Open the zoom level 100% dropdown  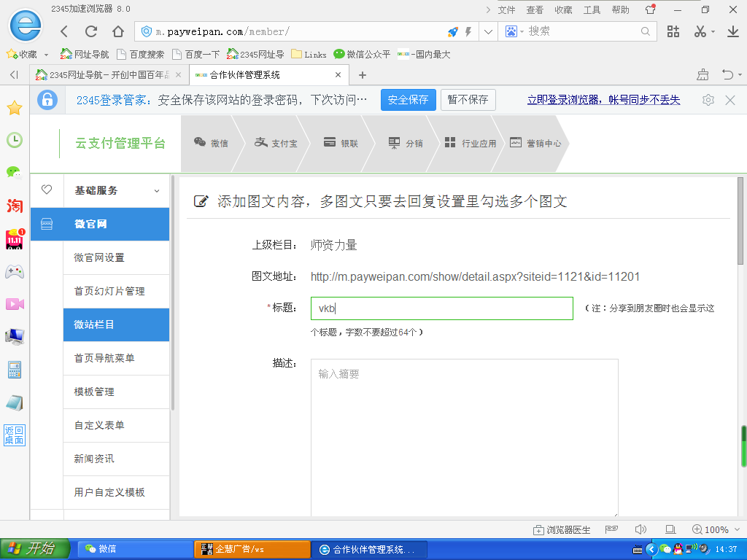716,529
